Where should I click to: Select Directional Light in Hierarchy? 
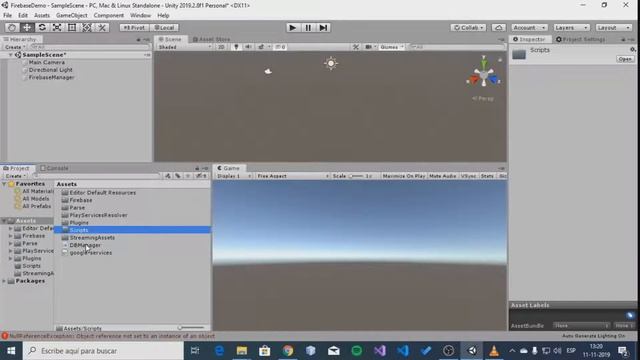[51, 70]
